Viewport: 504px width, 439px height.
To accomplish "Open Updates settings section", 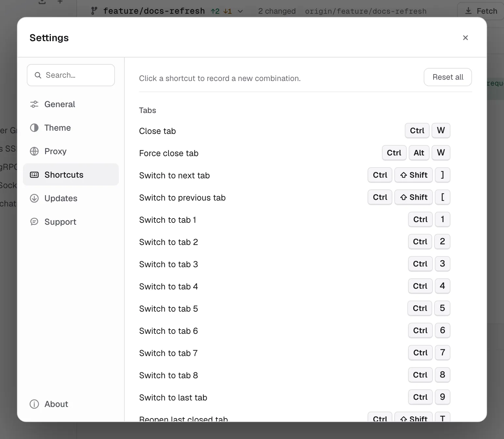I will [71, 198].
